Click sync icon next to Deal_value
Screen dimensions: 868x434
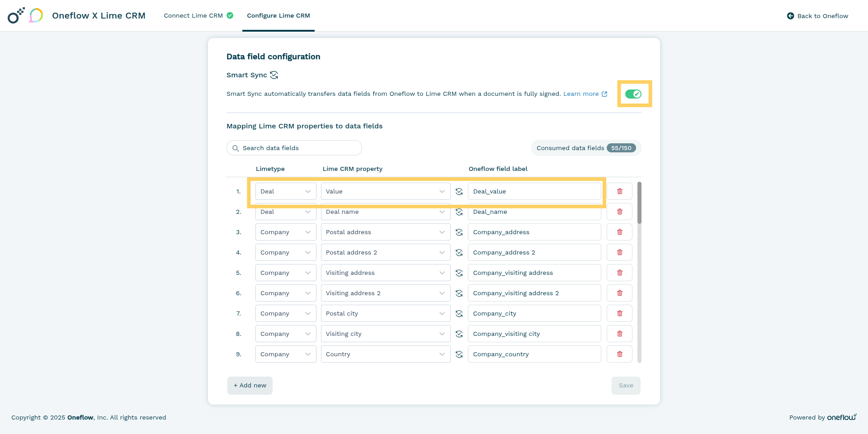coord(459,192)
